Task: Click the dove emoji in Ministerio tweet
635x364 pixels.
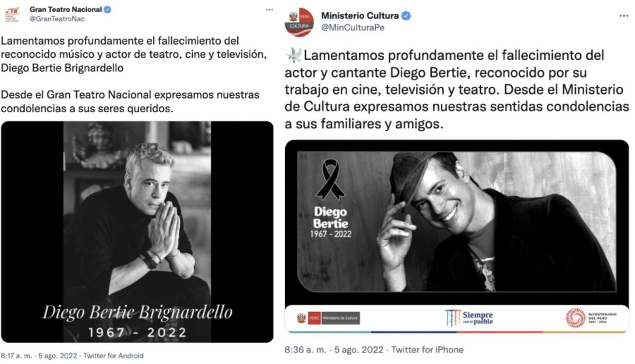Action: pos(294,56)
